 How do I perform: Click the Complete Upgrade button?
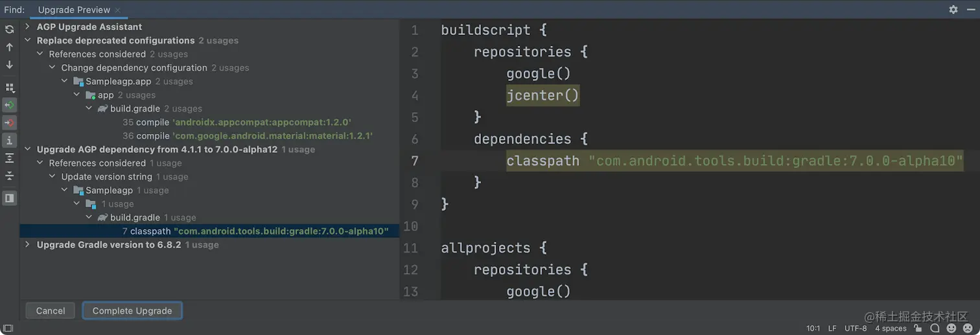(132, 311)
